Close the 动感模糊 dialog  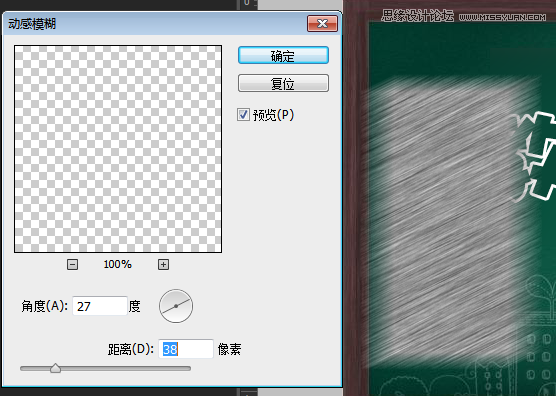tap(322, 24)
